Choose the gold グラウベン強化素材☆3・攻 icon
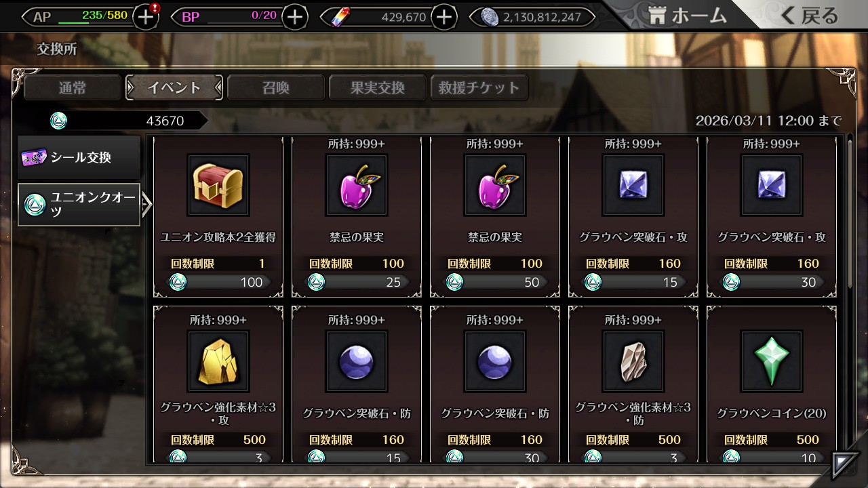This screenshot has height=488, width=868. coord(218,361)
